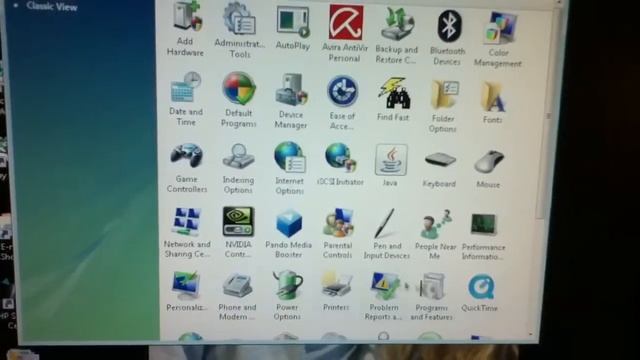Open Problem Reports and Solutions
The image size is (640, 360).
[384, 287]
